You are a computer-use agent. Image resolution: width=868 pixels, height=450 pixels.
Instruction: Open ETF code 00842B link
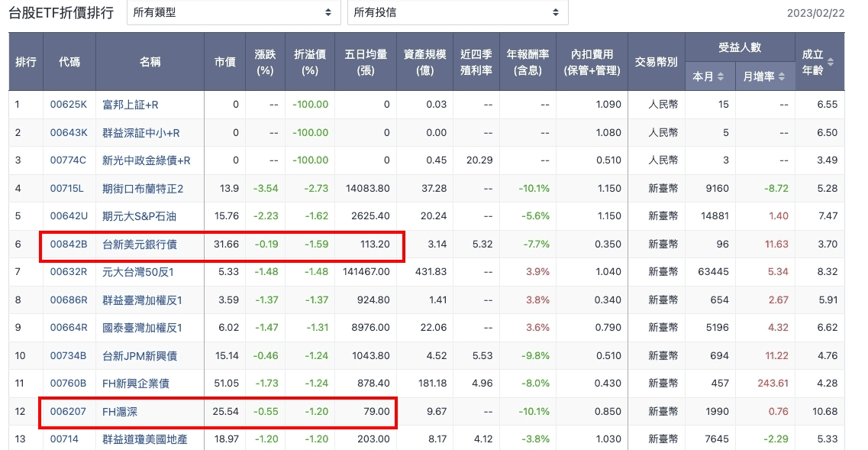tap(69, 244)
